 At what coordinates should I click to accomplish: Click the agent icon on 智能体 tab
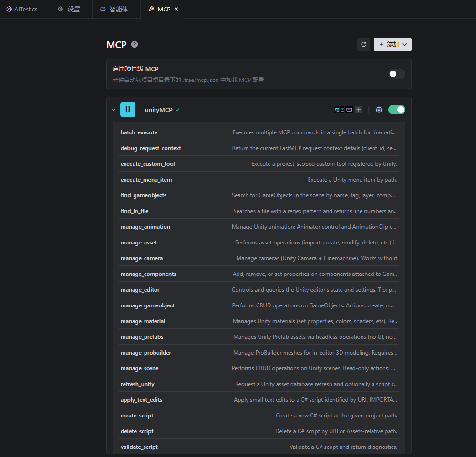(x=103, y=9)
